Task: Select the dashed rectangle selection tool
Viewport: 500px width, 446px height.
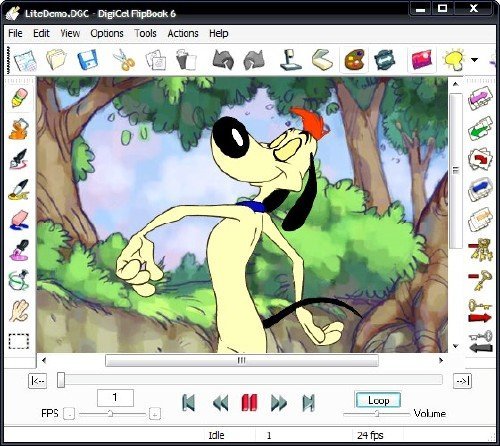Action: point(19,341)
